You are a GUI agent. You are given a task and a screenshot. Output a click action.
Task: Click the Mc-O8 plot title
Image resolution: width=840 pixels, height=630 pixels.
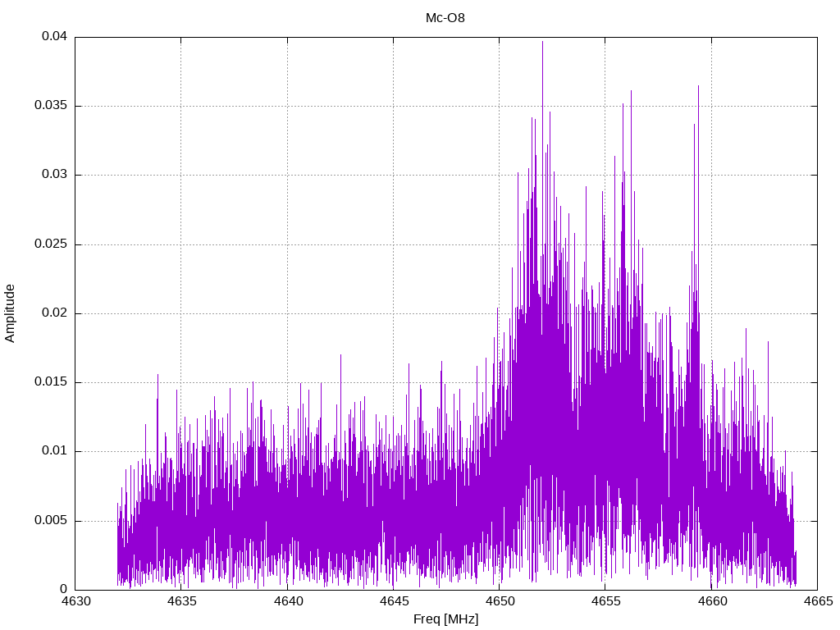[445, 18]
